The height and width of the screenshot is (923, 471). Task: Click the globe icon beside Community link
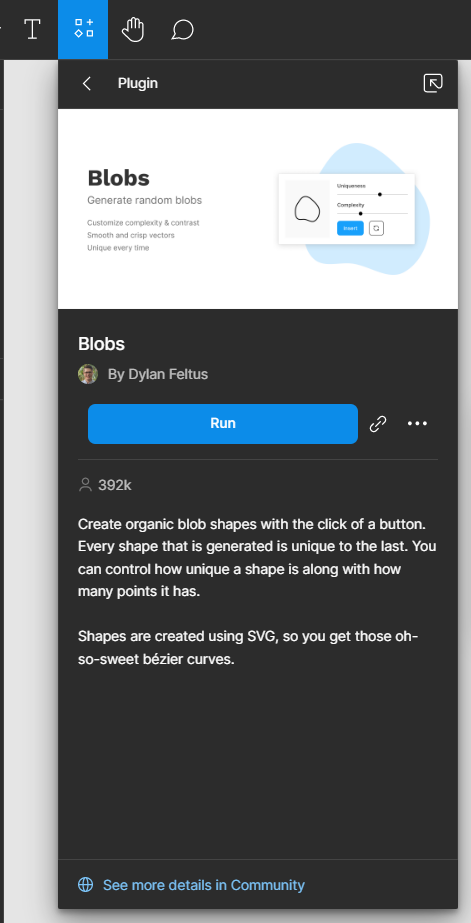tap(86, 885)
